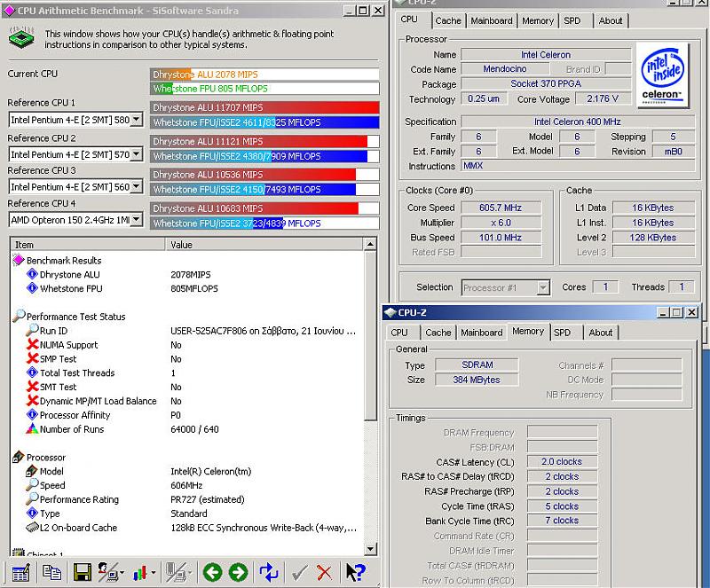This screenshot has height=588, width=710.
Task: Click the Value column header
Action: click(x=264, y=245)
